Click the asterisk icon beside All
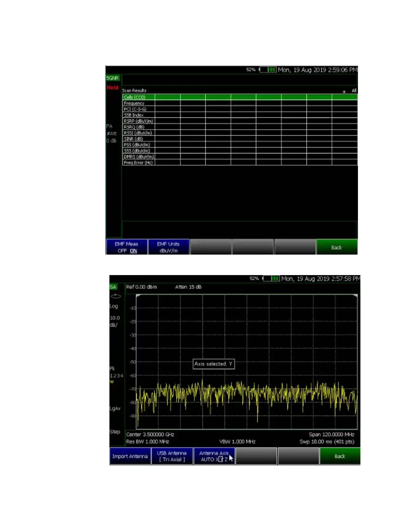Screen dimensions: 411x532 coord(344,92)
